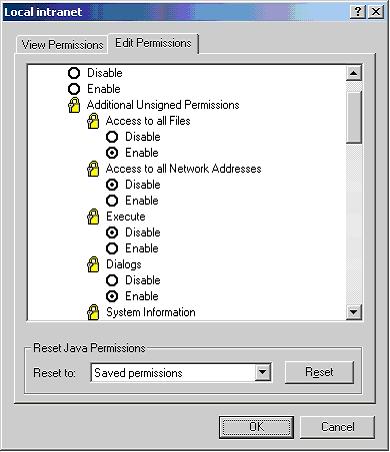Select the lock icon for Access to all Network Addresses
Image resolution: width=390 pixels, height=452 pixels.
point(93,169)
